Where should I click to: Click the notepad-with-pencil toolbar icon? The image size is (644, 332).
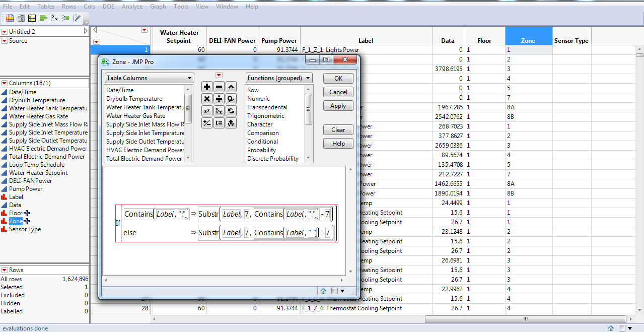[77, 18]
